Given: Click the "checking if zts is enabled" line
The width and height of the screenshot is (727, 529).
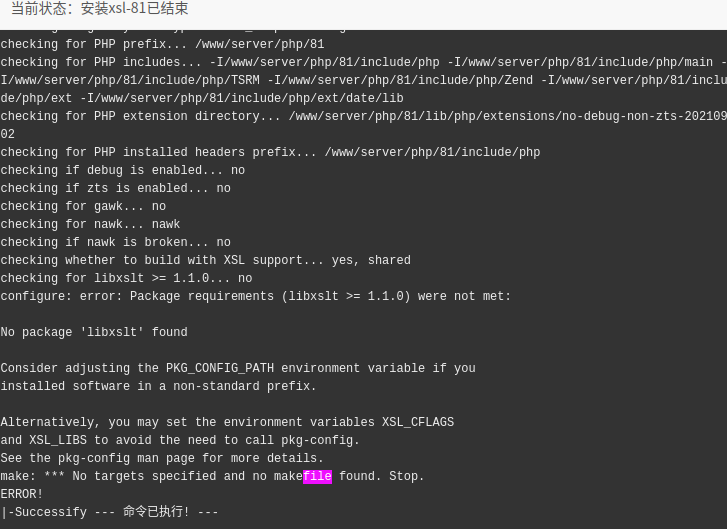Looking at the screenshot, I should (115, 188).
